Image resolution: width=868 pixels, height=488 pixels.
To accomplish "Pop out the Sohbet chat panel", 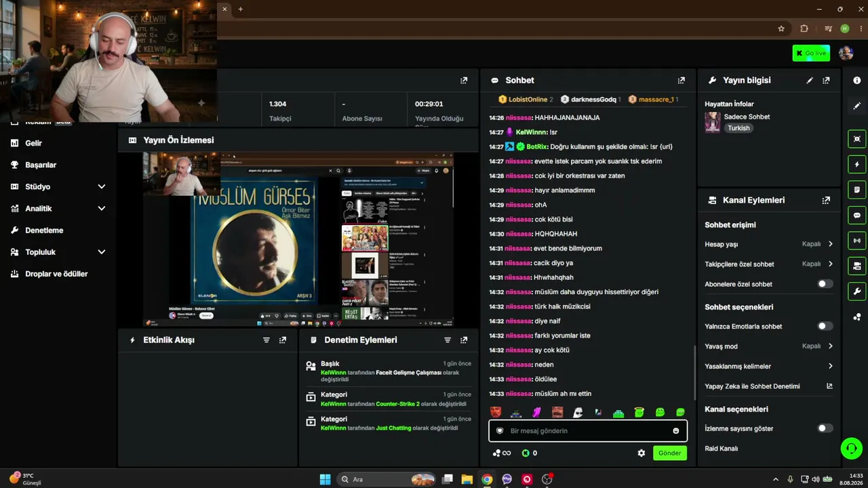I will tap(682, 80).
